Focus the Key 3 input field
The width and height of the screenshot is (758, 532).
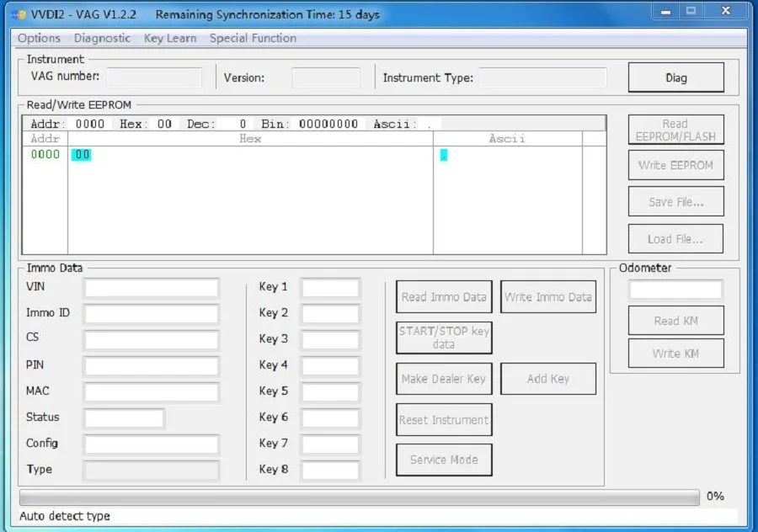click(x=330, y=340)
